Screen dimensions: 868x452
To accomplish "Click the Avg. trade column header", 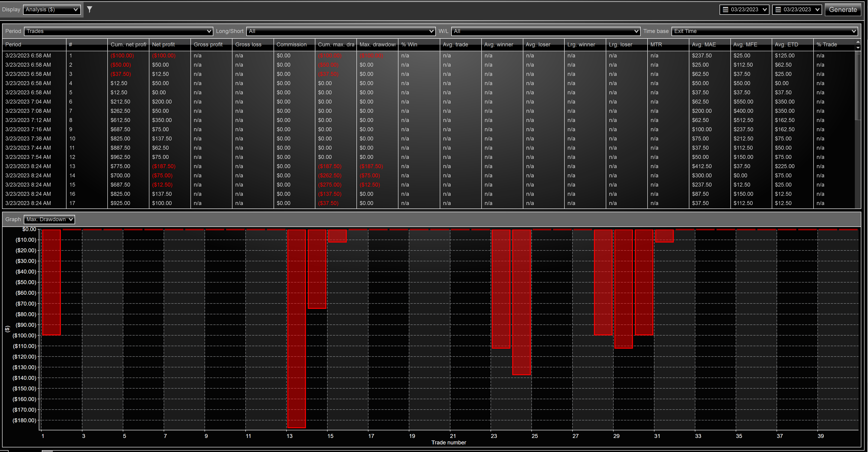I will click(461, 45).
